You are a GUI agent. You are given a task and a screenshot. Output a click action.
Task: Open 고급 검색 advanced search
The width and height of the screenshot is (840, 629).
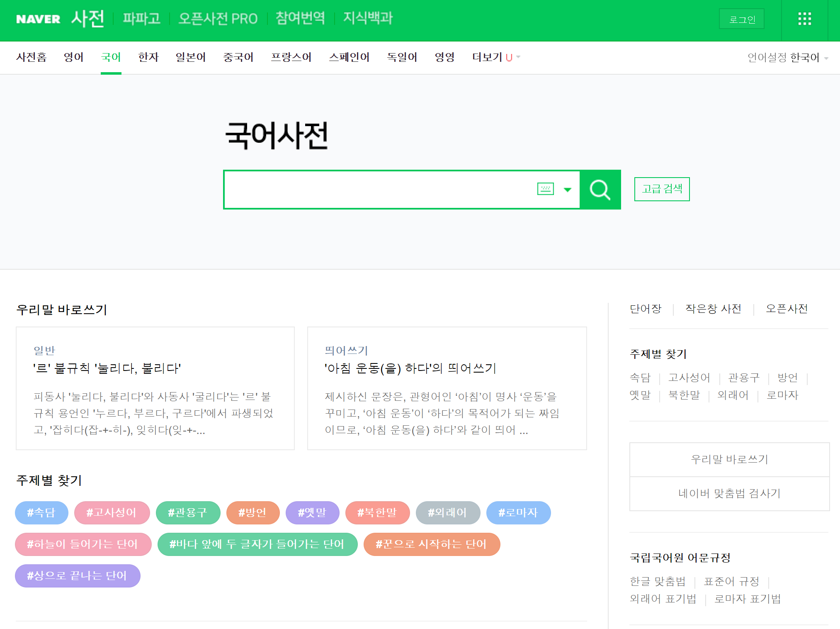pyautogui.click(x=662, y=189)
